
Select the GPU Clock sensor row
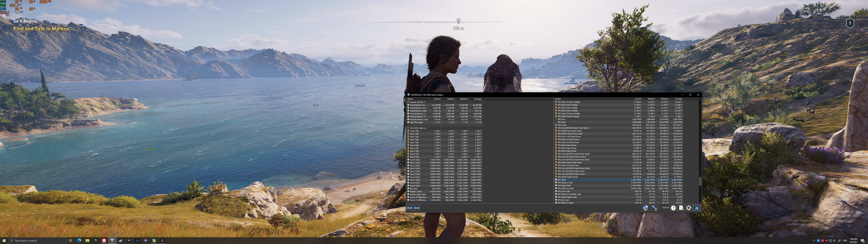pos(619,180)
